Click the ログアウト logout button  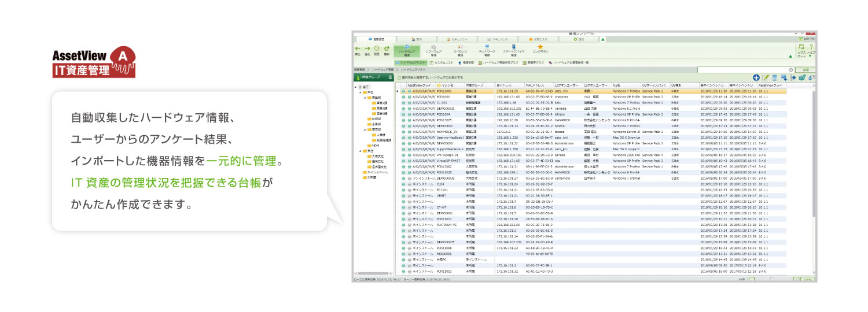tap(806, 39)
